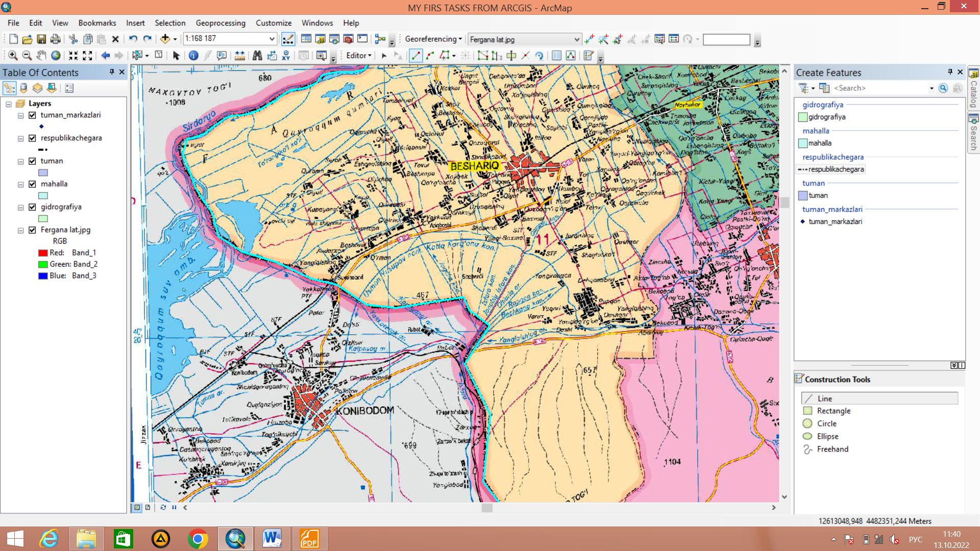Toggle tuman_markazlari layer visibility
Viewport: 980px width, 551px height.
coord(32,115)
